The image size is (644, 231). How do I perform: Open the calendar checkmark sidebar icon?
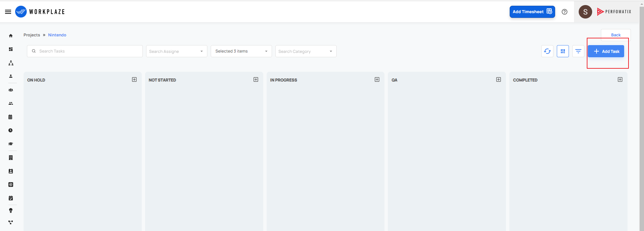pyautogui.click(x=11, y=198)
